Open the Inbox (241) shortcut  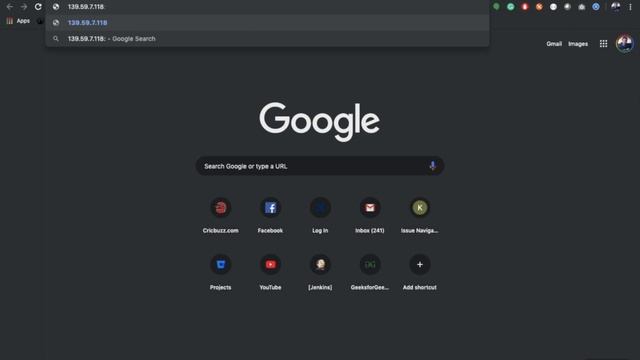[370, 216]
